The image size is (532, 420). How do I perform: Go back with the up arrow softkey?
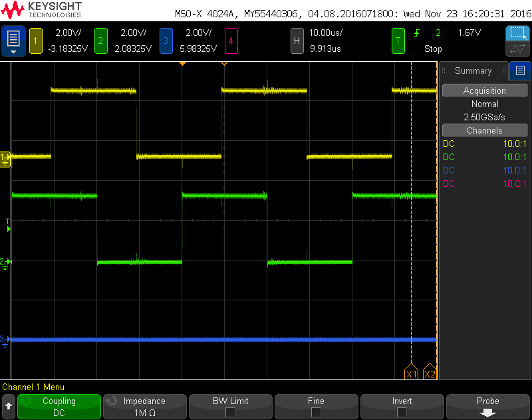pos(9,406)
